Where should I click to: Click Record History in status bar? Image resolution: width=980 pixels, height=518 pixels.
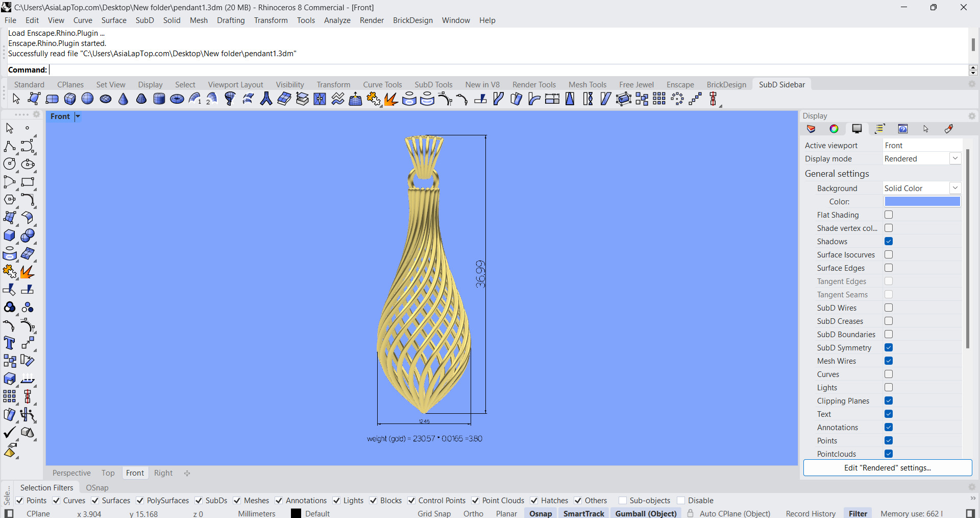811,513
